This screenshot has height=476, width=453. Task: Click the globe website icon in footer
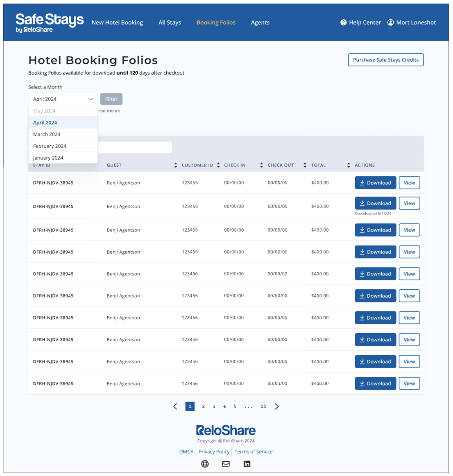[205, 464]
